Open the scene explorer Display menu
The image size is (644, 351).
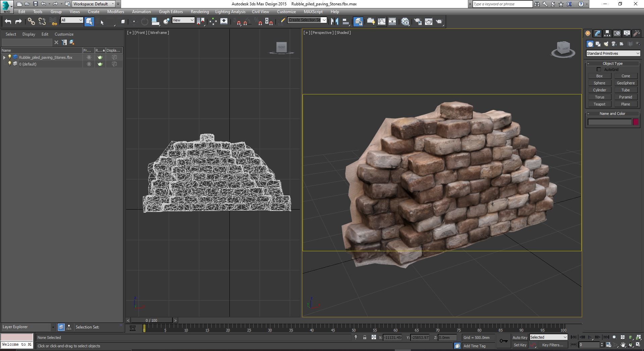coord(29,34)
